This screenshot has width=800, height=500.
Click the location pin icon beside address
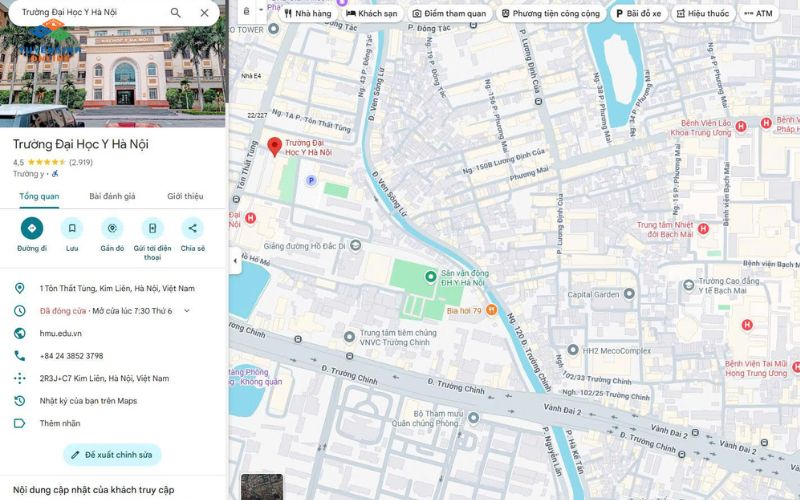(x=19, y=288)
